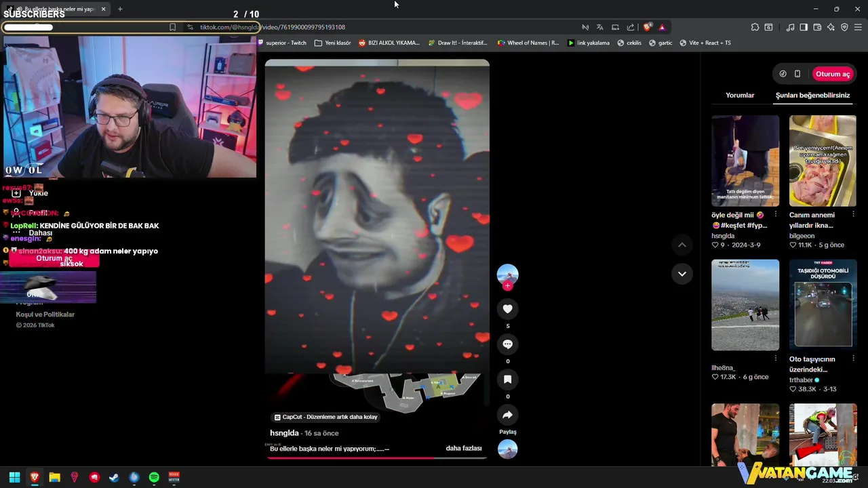Image resolution: width=868 pixels, height=488 pixels.
Task: Open 'BIZI ALKOL YIKAMA' bookmark
Action: coord(389,43)
